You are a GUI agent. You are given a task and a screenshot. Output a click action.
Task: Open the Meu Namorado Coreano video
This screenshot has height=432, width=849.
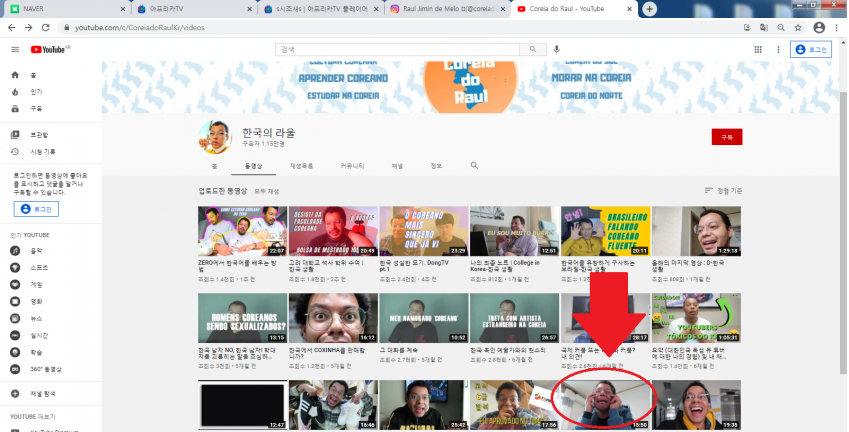424,318
